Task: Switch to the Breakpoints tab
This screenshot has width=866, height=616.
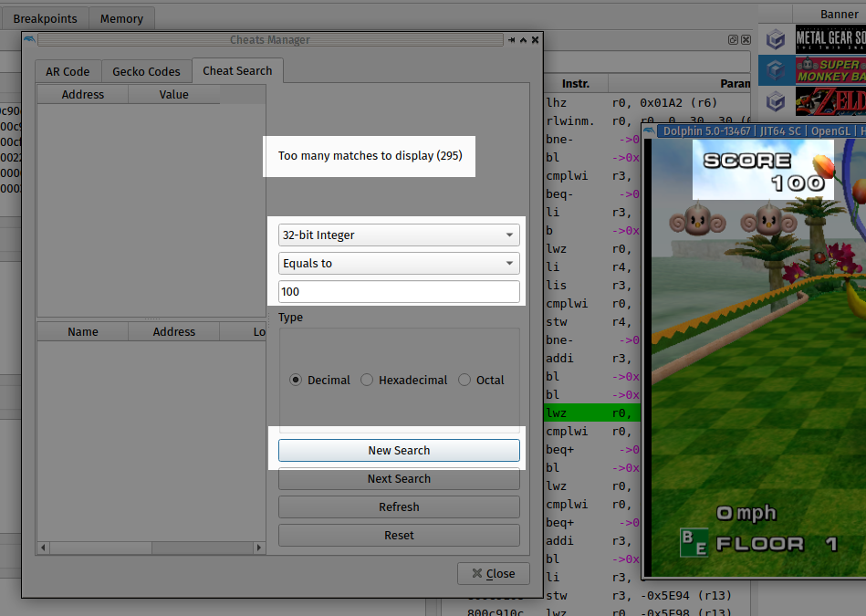Action: pyautogui.click(x=46, y=19)
